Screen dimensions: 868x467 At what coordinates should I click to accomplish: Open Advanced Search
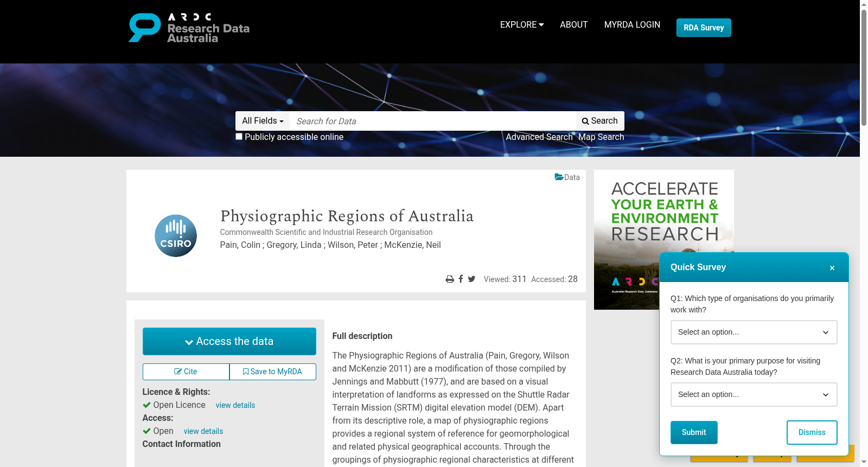coord(539,137)
